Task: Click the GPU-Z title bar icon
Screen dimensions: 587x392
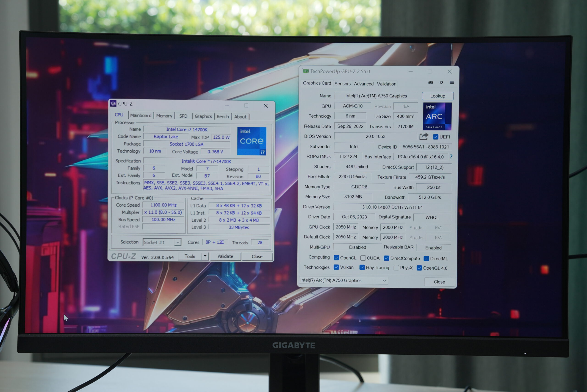Action: (305, 71)
